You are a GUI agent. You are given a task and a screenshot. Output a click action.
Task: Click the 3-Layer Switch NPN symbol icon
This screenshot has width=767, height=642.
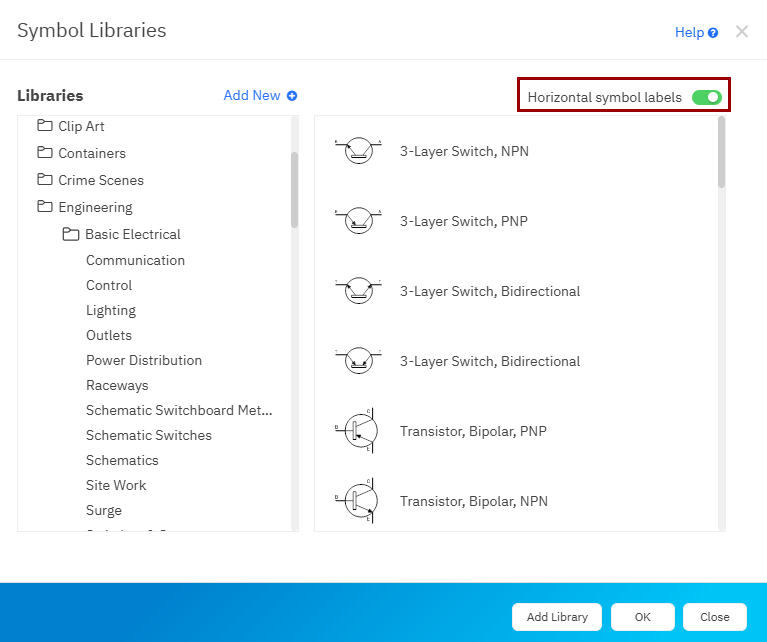357,152
